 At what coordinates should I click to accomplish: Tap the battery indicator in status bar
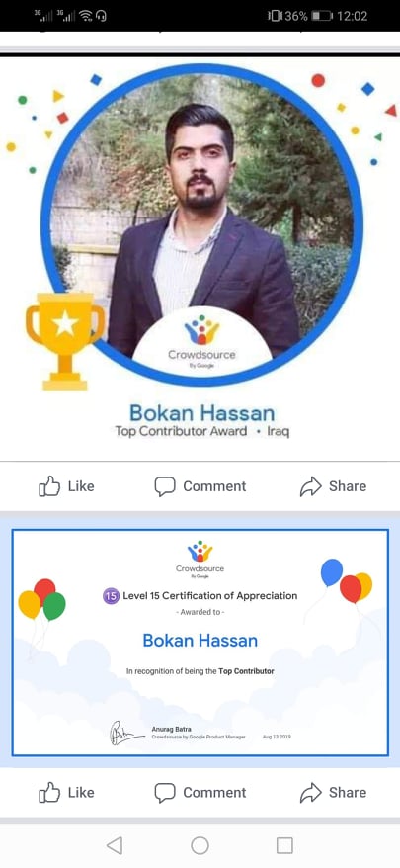tap(321, 16)
